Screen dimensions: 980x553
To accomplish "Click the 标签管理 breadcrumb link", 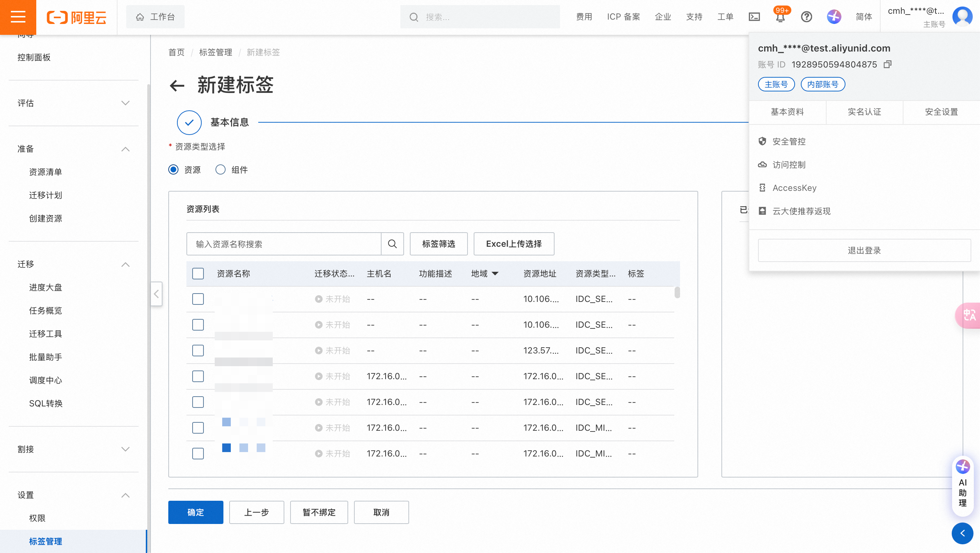I will point(215,53).
